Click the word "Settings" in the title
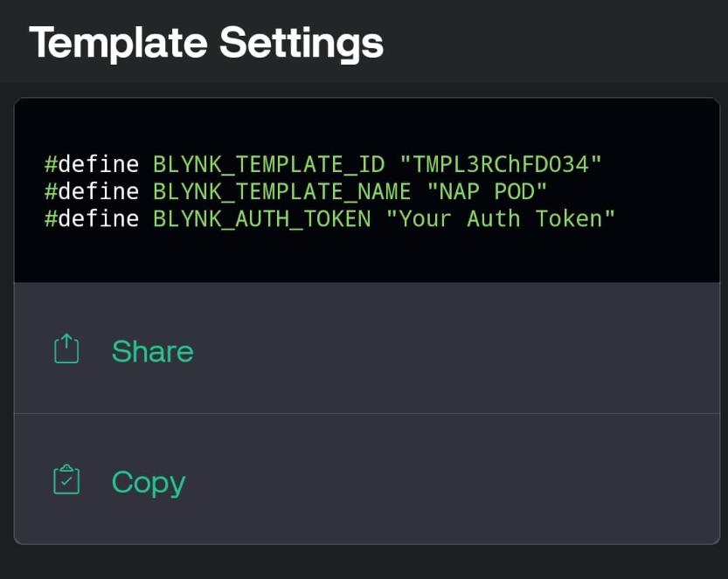Image resolution: width=728 pixels, height=579 pixels. tap(302, 44)
